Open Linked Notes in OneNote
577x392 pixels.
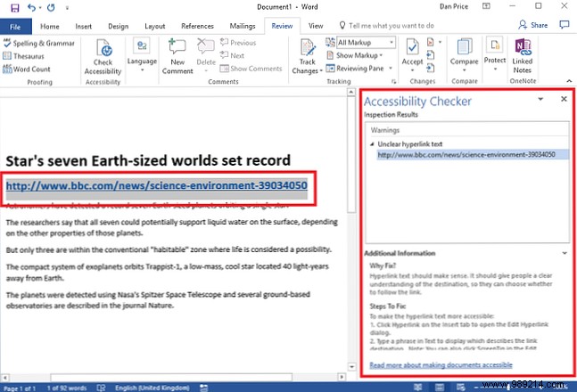coord(523,56)
